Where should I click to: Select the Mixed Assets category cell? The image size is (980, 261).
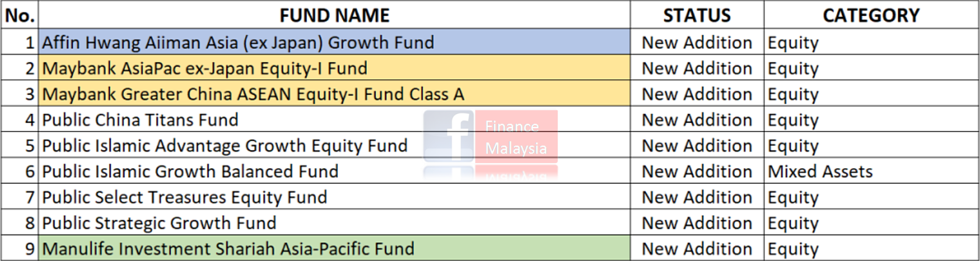click(x=819, y=171)
